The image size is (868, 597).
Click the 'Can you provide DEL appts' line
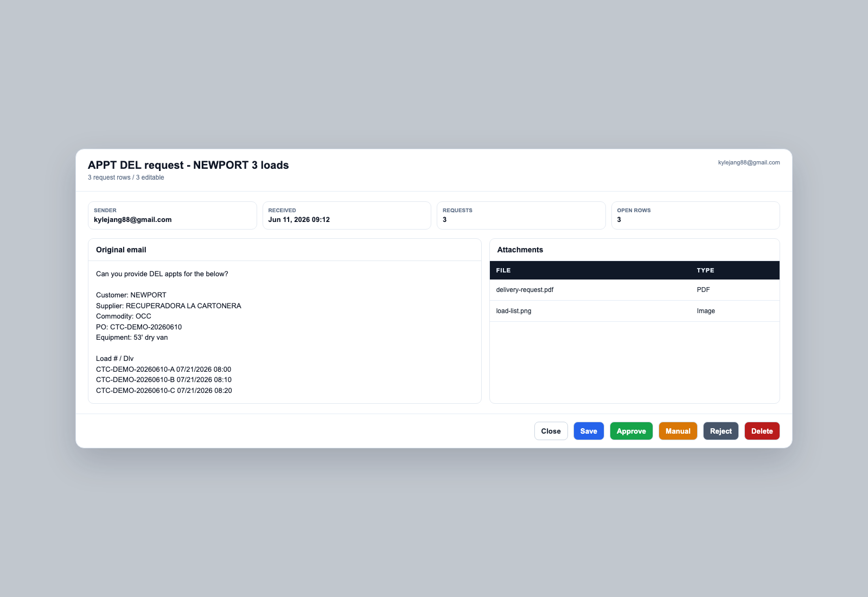point(162,274)
